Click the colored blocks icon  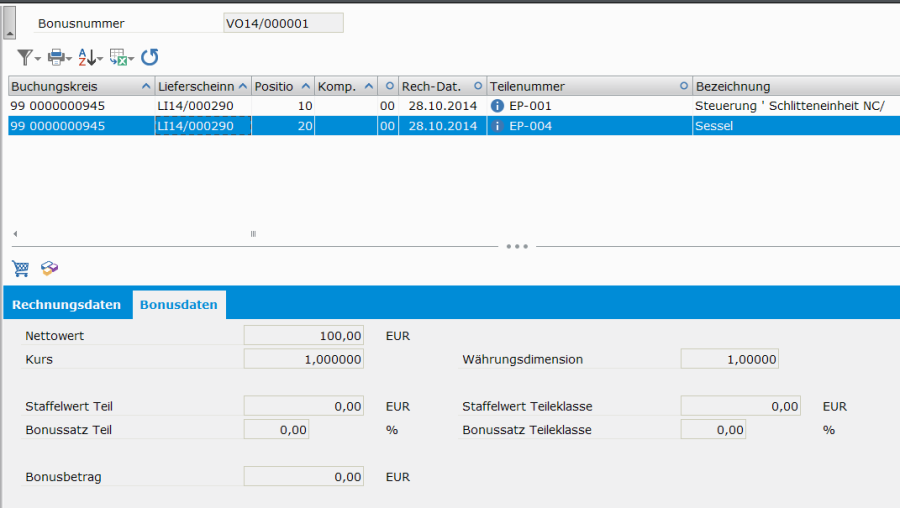coord(49,268)
